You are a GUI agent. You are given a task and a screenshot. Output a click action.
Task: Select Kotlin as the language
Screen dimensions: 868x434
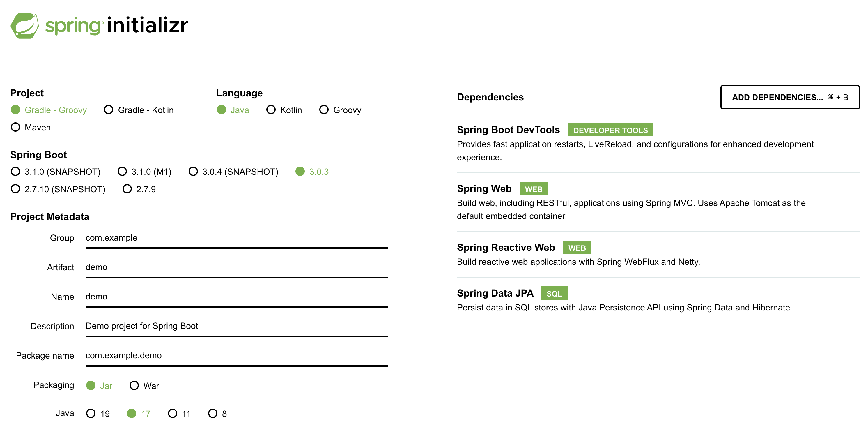(x=284, y=110)
